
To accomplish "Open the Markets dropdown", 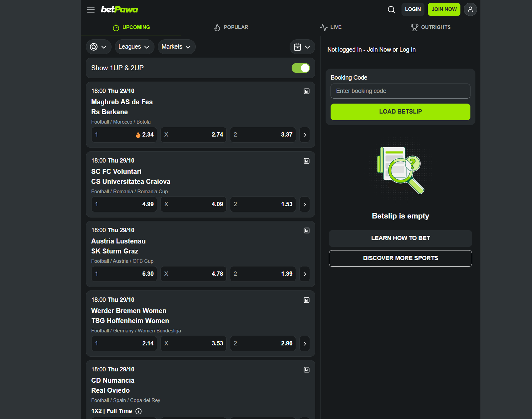I will [176, 47].
